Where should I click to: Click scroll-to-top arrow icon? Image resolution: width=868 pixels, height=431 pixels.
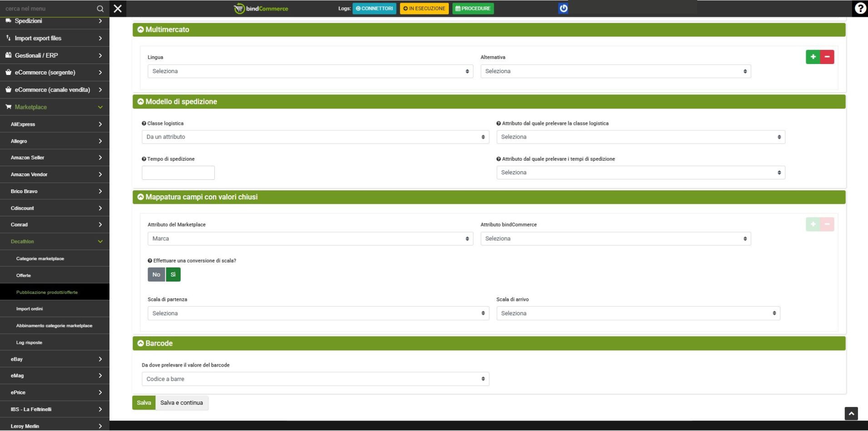[851, 413]
